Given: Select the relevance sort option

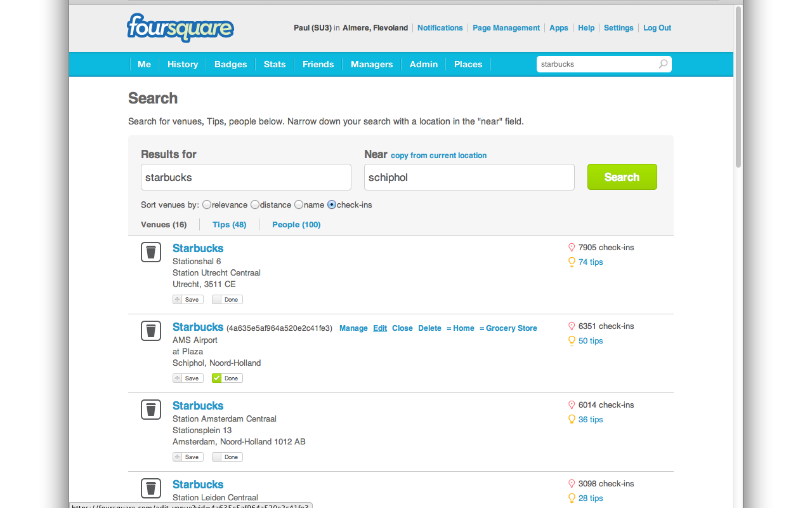Looking at the screenshot, I should coord(207,205).
